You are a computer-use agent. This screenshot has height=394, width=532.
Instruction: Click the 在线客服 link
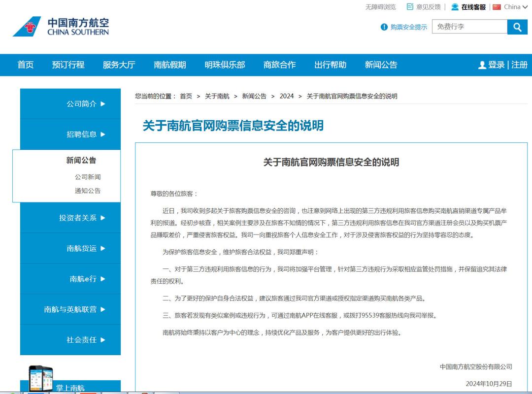(x=474, y=7)
